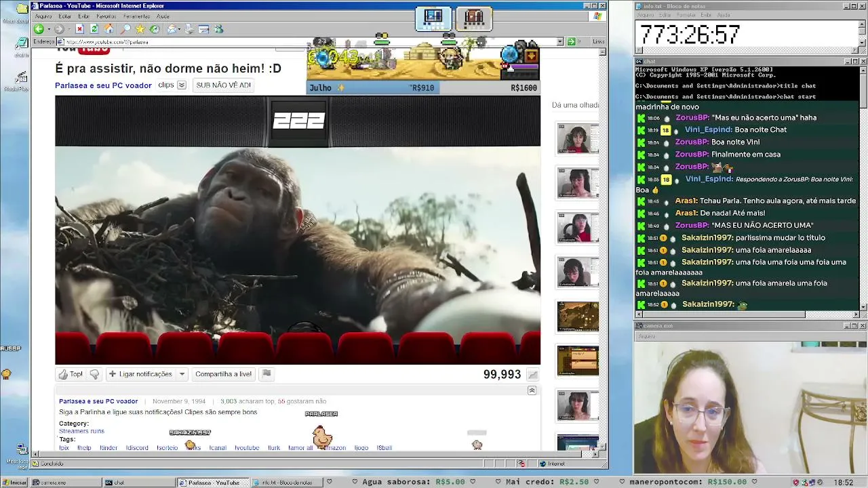Click the first suggested video thumbnail in sidebar
This screenshot has width=868, height=488.
578,138
